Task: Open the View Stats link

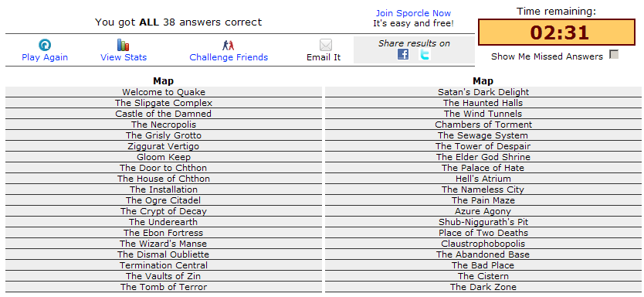Action: pyautogui.click(x=124, y=57)
